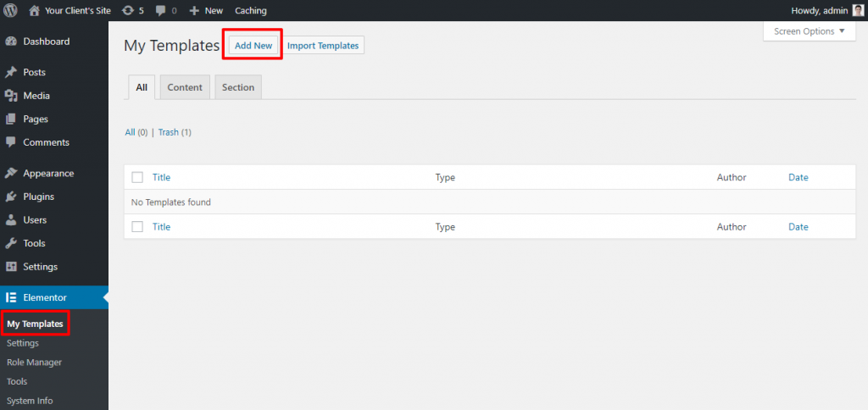This screenshot has height=410, width=868.
Task: Open Caching in the admin bar
Action: (251, 10)
